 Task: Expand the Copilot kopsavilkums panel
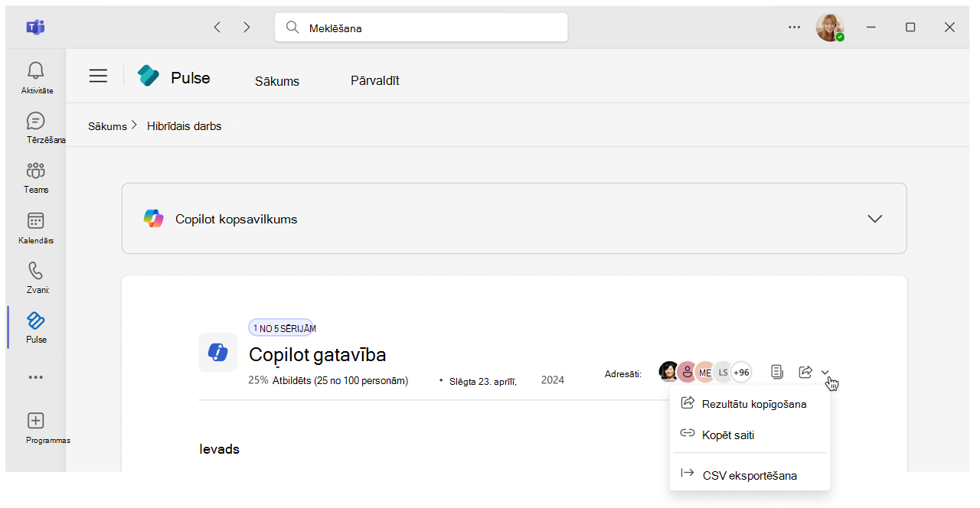tap(874, 219)
